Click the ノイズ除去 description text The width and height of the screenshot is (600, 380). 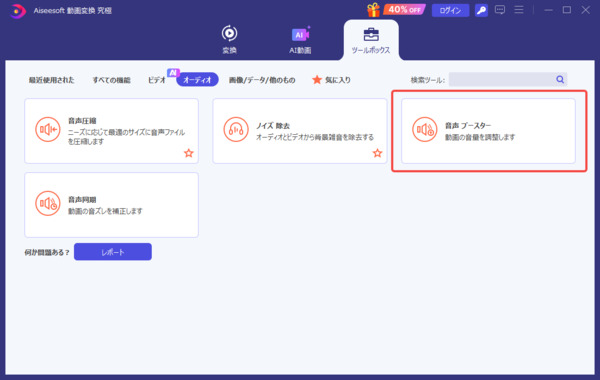pyautogui.click(x=315, y=137)
